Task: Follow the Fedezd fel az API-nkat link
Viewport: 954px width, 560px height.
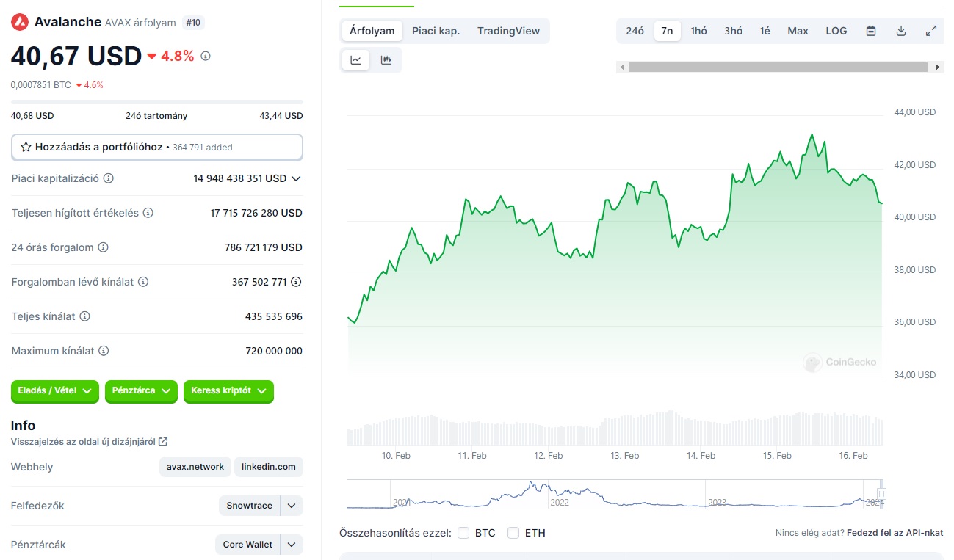Action: (895, 533)
